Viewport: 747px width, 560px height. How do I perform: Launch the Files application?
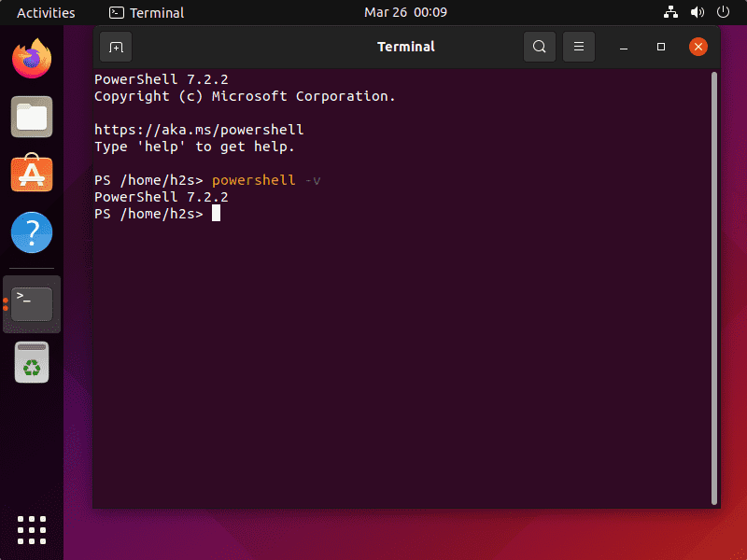31,117
